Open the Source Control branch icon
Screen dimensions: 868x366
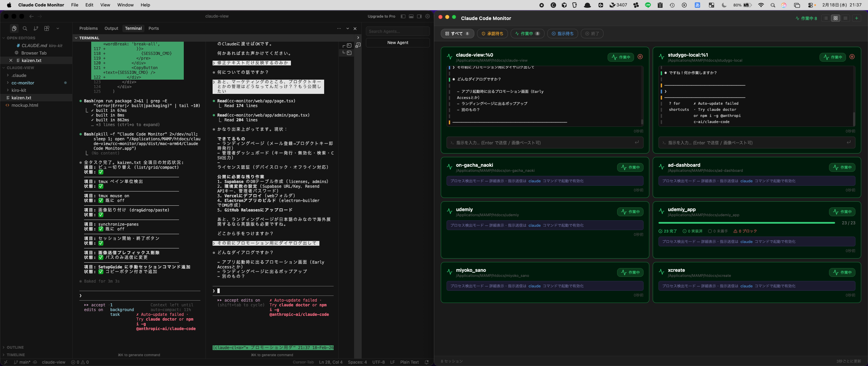point(36,28)
